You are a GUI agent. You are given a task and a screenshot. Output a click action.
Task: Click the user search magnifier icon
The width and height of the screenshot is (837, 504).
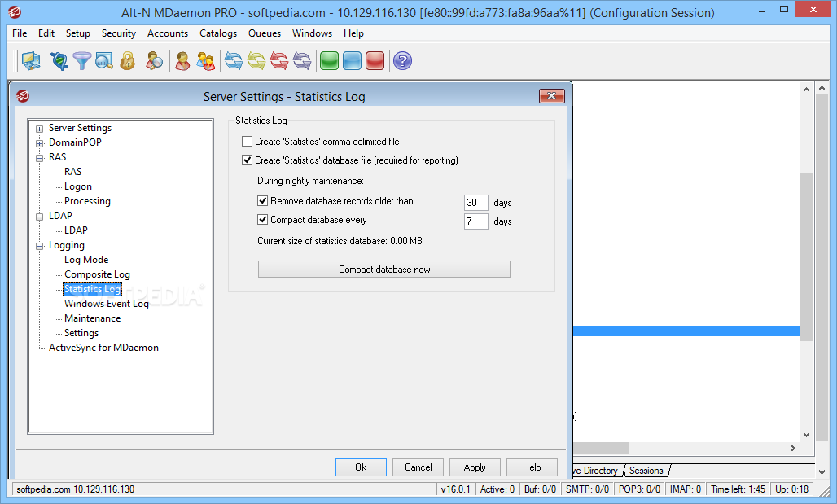pos(154,61)
